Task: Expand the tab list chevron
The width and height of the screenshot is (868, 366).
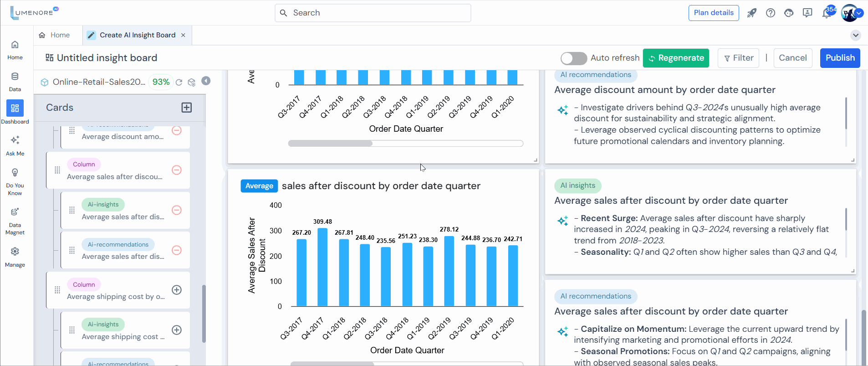Action: 856,35
